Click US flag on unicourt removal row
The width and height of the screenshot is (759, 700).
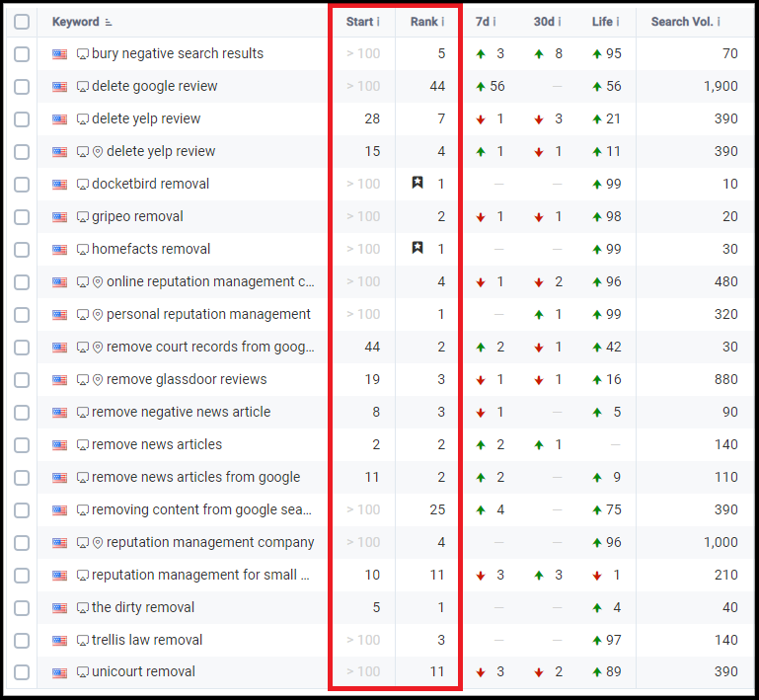59,672
